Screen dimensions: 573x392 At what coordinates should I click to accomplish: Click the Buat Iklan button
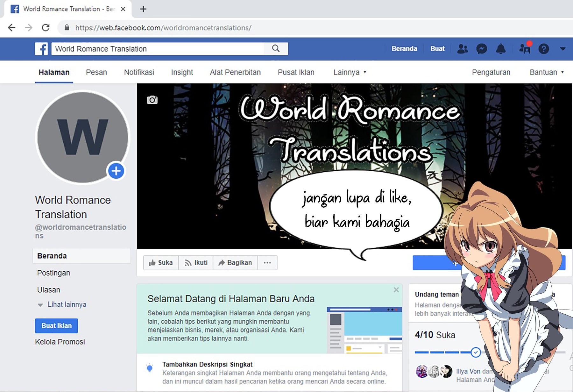(x=56, y=325)
